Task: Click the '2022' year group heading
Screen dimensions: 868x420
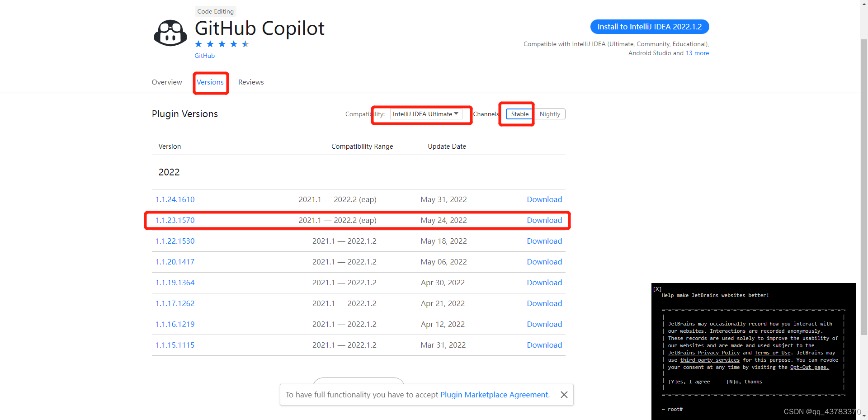Action: tap(169, 172)
